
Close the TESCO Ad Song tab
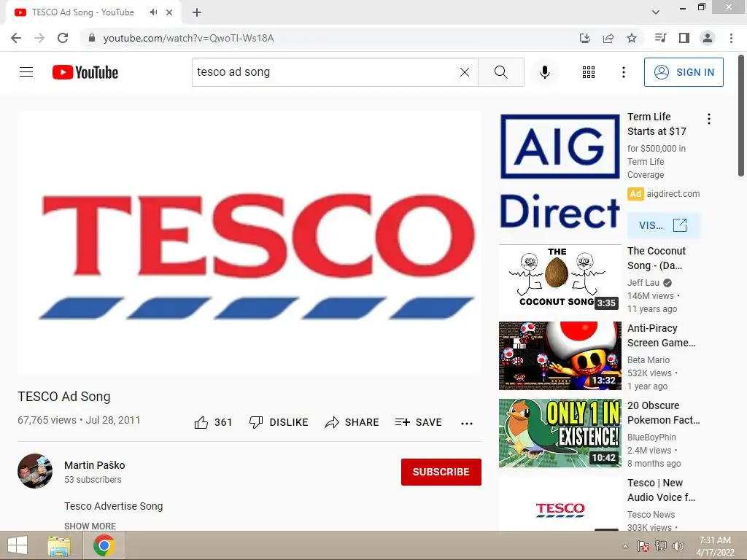coord(169,12)
